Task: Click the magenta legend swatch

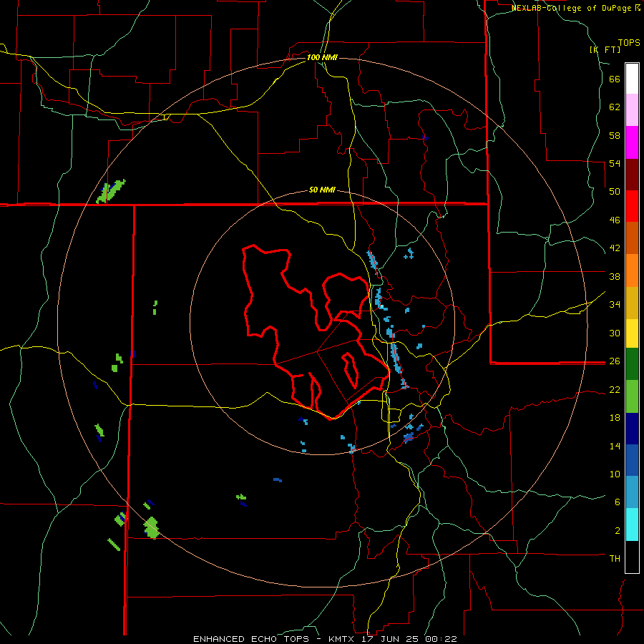Action: coord(632,142)
